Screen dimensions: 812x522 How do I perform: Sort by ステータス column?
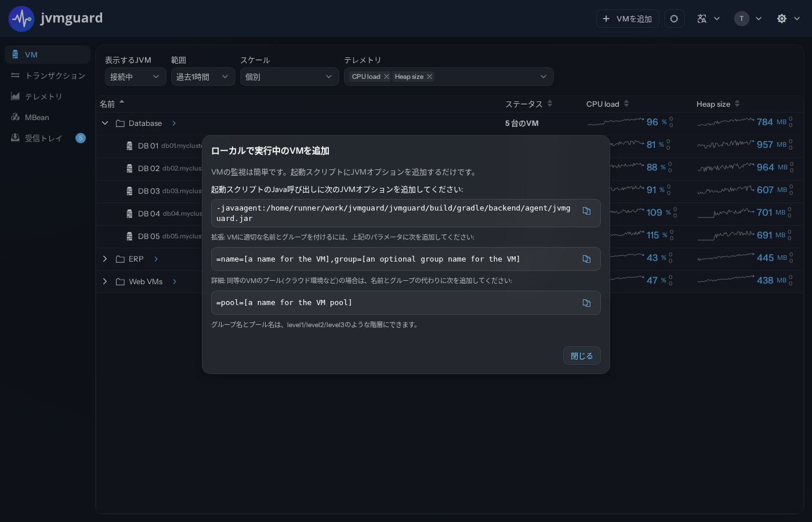pos(528,104)
